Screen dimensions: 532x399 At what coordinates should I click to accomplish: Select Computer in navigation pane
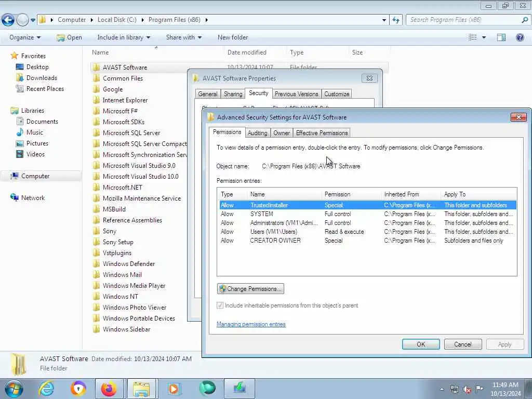pos(35,176)
